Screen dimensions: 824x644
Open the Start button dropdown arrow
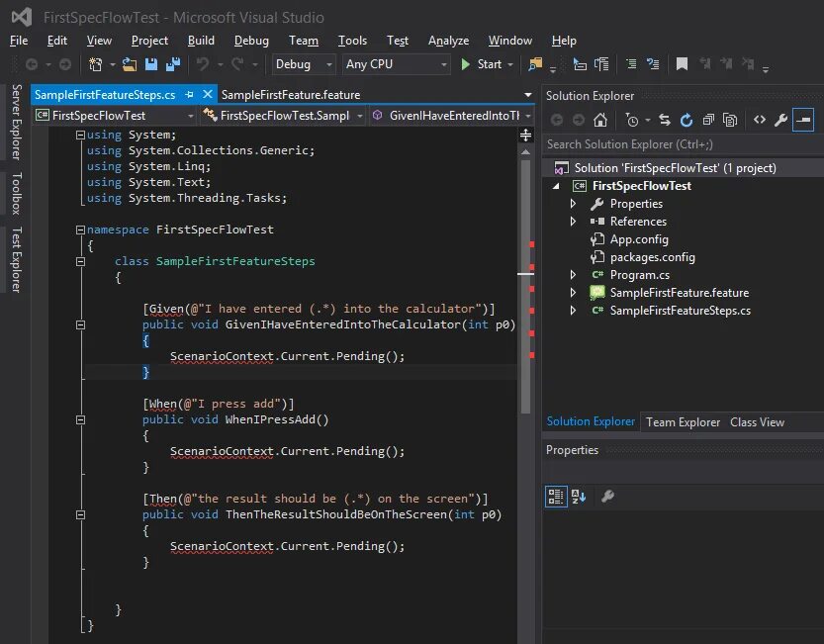(x=510, y=64)
